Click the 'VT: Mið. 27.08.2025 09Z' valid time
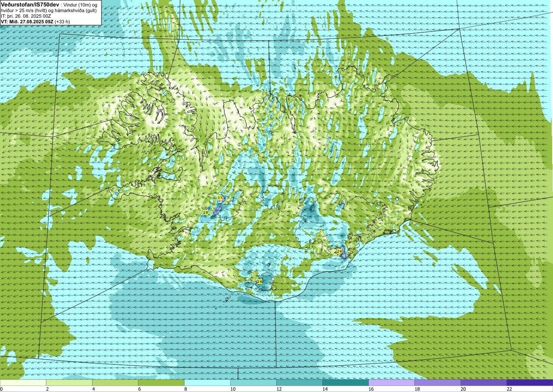The image size is (553, 392). click(27, 22)
